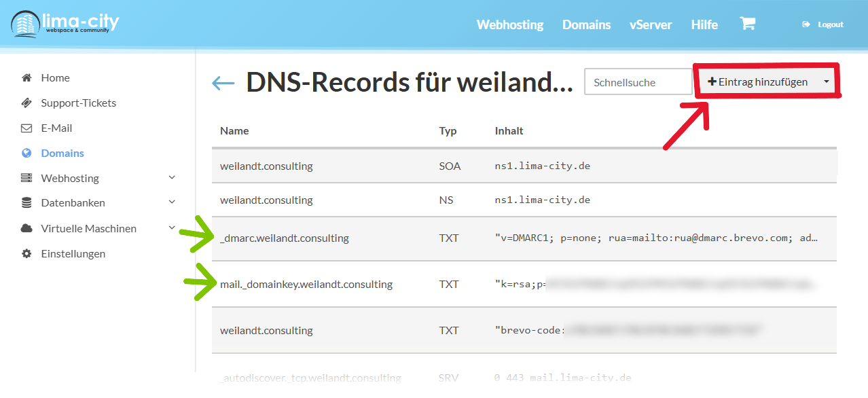Click the Name column header

234,130
